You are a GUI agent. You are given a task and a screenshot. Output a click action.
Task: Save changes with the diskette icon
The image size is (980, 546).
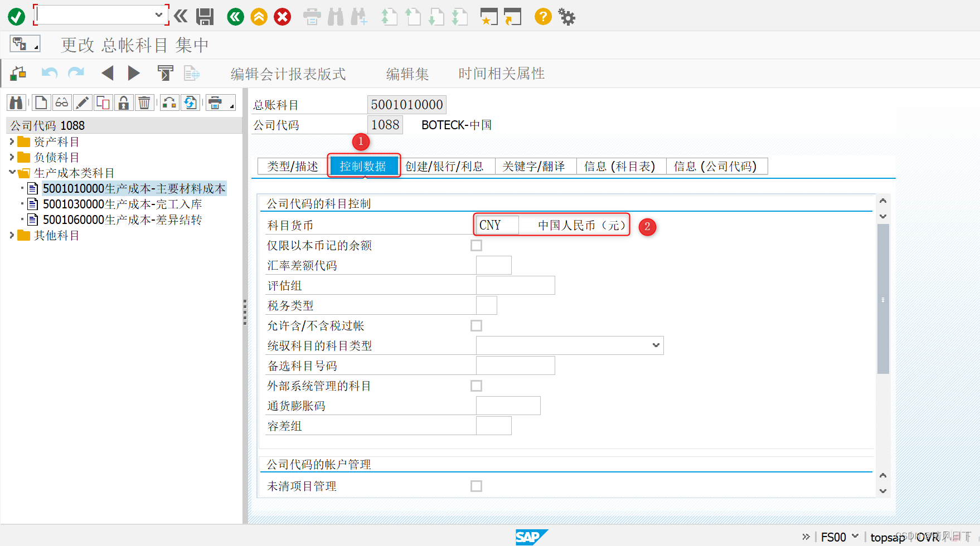coord(205,16)
